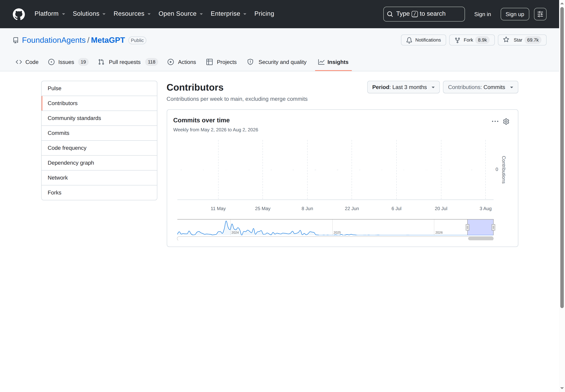
Task: Click the Notifications button
Action: [423, 40]
